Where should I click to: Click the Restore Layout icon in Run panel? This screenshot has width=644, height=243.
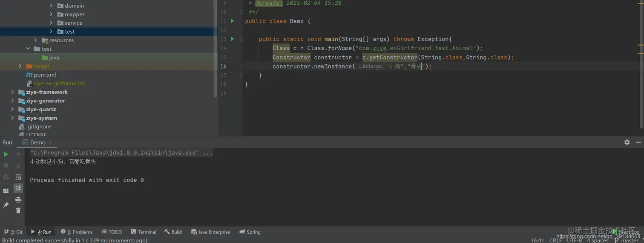(6, 191)
